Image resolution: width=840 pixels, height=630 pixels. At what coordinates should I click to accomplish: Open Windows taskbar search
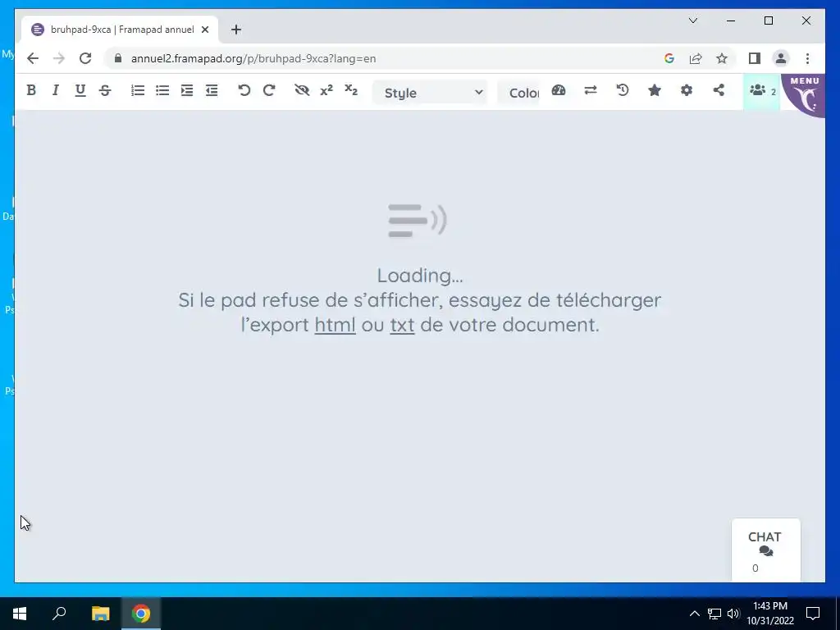(x=59, y=614)
